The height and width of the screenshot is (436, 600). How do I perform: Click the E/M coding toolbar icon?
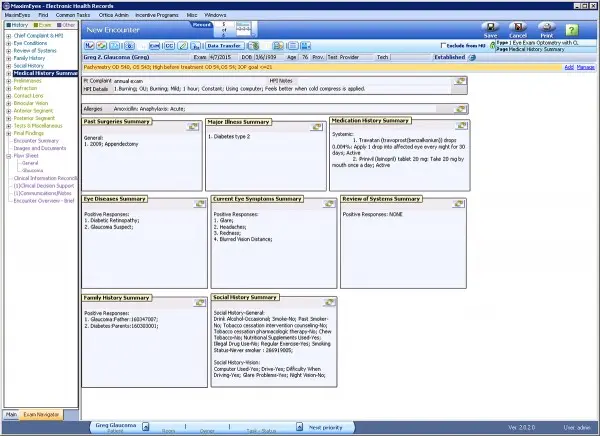point(154,46)
